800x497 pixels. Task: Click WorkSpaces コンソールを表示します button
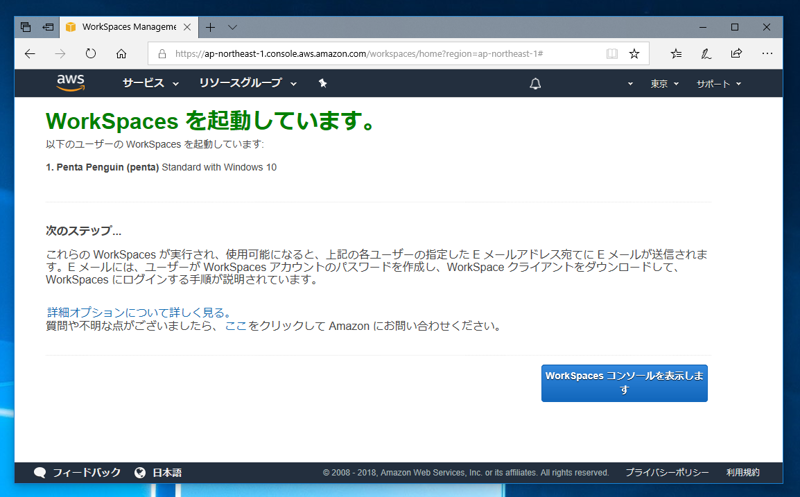[x=624, y=383]
